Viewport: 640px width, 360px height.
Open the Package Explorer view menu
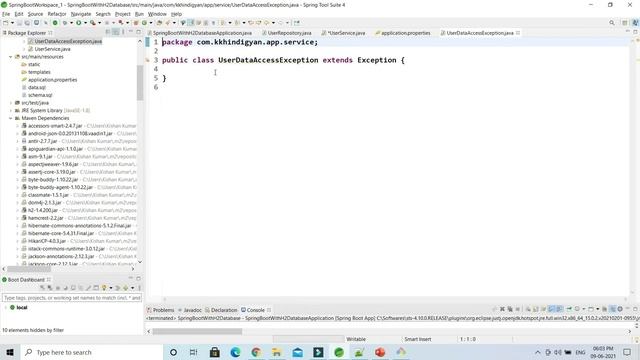[123, 32]
